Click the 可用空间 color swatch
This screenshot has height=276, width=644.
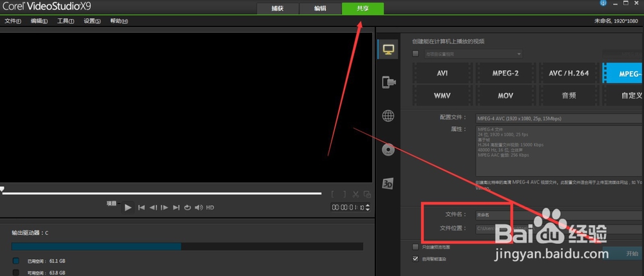pos(15,273)
